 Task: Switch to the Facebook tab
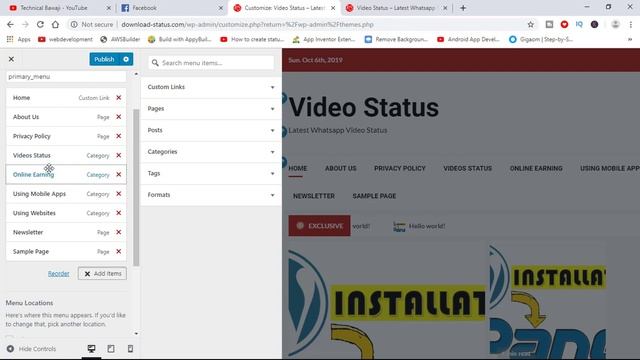(171, 8)
